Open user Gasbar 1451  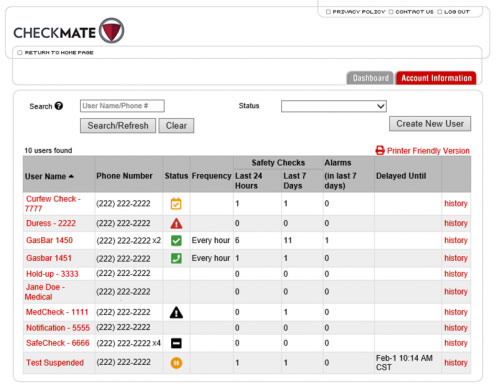tap(49, 258)
